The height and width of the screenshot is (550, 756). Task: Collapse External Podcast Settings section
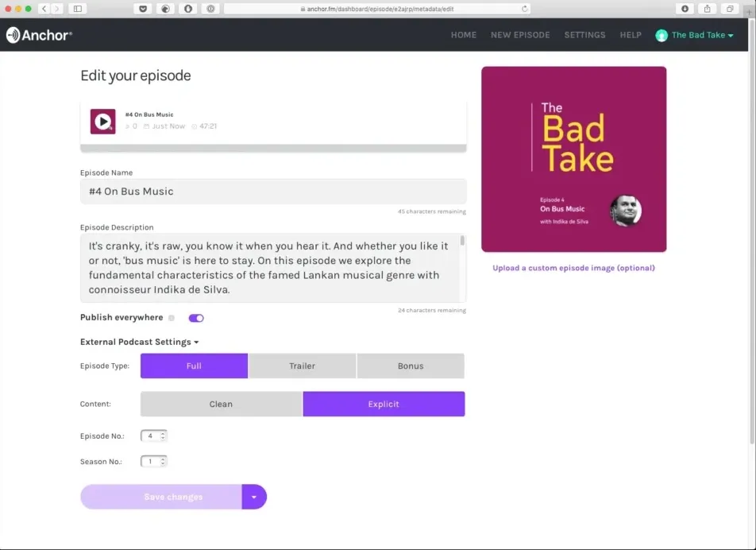[139, 342]
